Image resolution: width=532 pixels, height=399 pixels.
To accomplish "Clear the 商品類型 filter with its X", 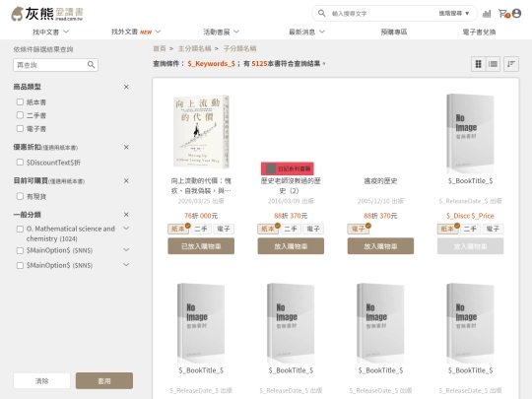I will tap(126, 87).
